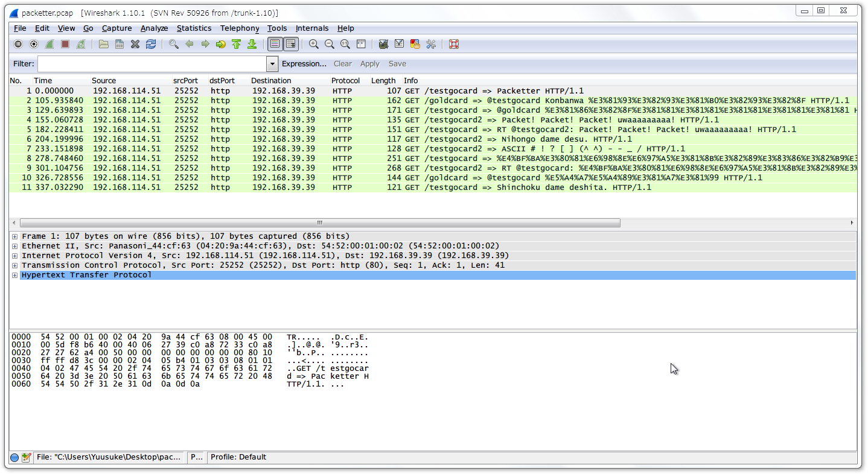Jump to the first packet icon
Screen dimensions: 868x474
[237, 44]
